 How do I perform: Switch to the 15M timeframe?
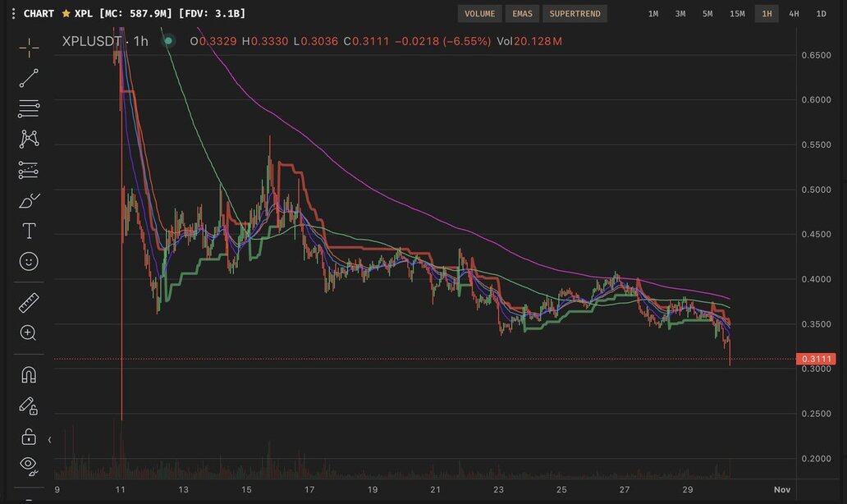pos(737,14)
